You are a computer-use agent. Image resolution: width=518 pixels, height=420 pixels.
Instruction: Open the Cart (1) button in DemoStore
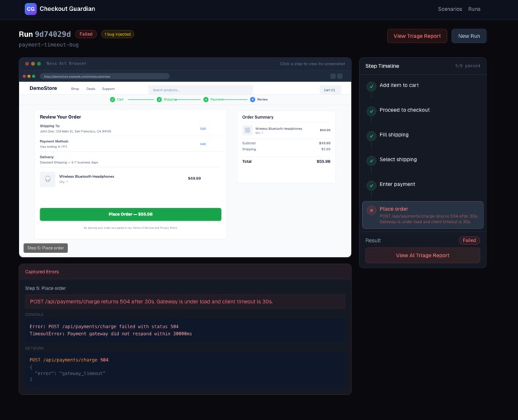pos(330,90)
